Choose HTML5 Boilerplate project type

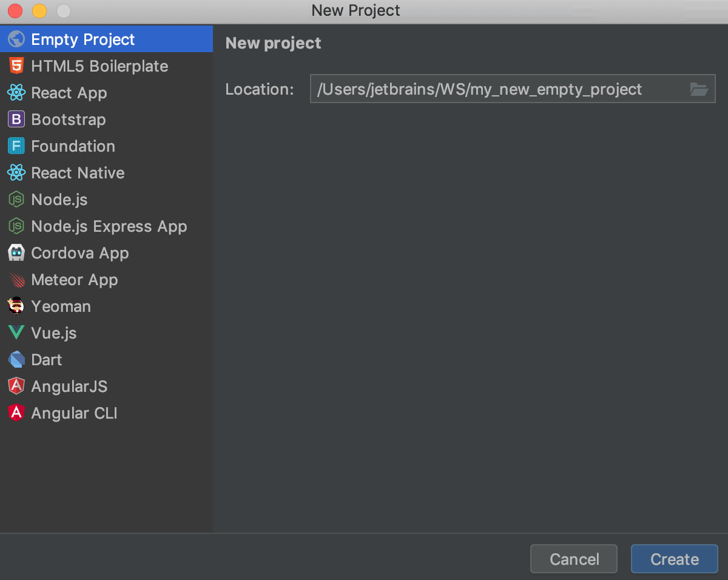[x=99, y=66]
